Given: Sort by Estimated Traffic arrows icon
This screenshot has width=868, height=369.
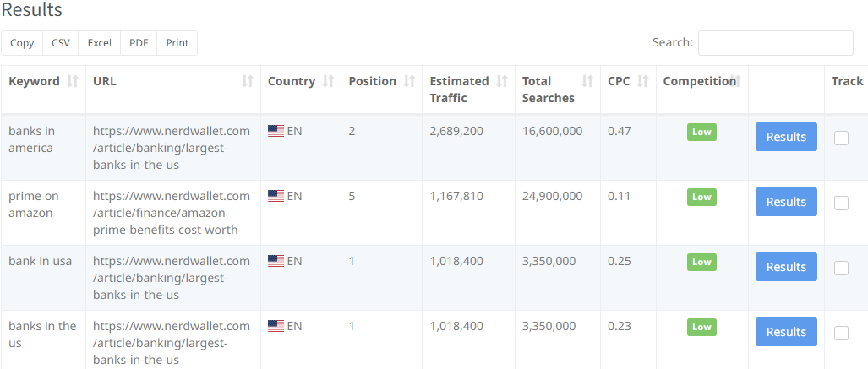Looking at the screenshot, I should (x=502, y=81).
